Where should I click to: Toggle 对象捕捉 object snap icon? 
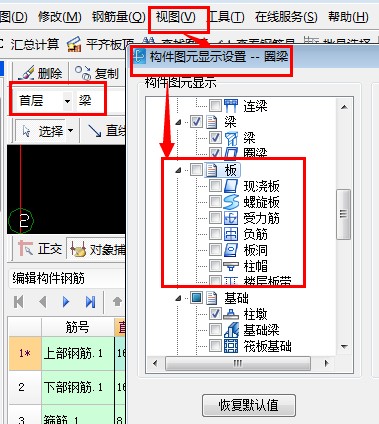[79, 249]
